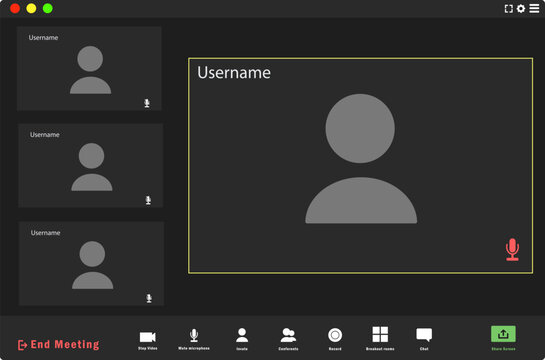Select the second participant thumbnail avatar
This screenshot has height=360, width=545.
coord(92,167)
